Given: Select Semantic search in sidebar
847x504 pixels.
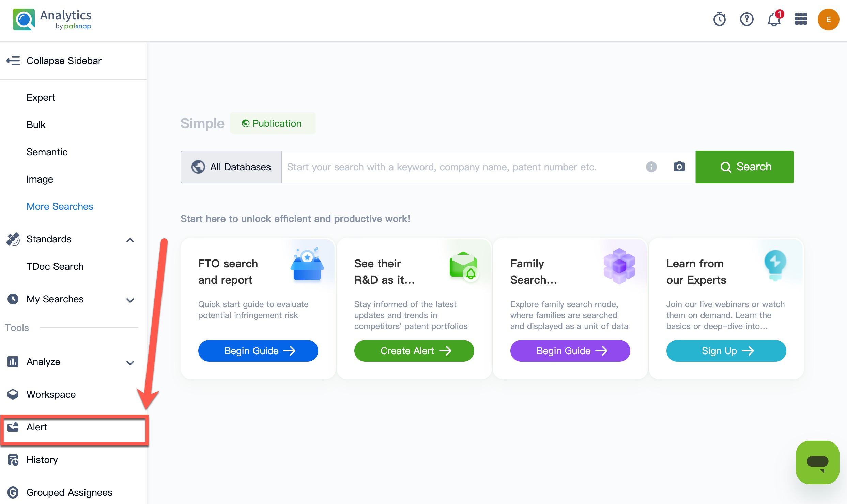Looking at the screenshot, I should (47, 152).
